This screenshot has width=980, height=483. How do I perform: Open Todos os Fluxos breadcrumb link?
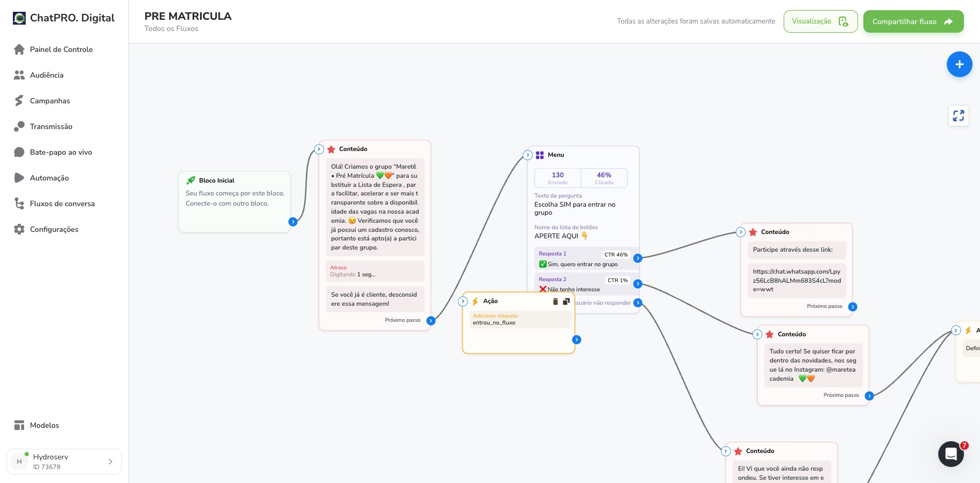171,29
